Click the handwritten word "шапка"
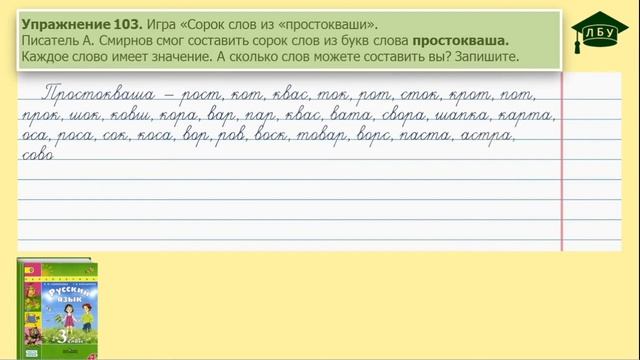 (x=462, y=117)
